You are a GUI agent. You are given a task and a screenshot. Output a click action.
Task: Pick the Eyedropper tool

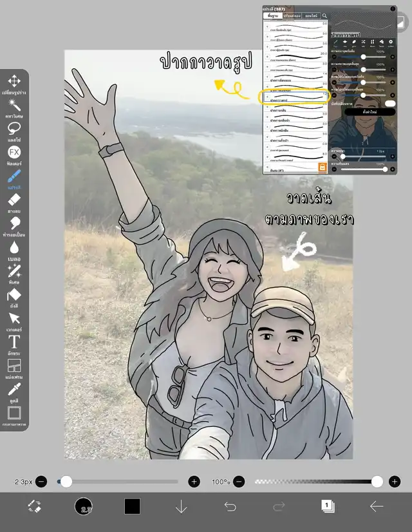[14, 389]
